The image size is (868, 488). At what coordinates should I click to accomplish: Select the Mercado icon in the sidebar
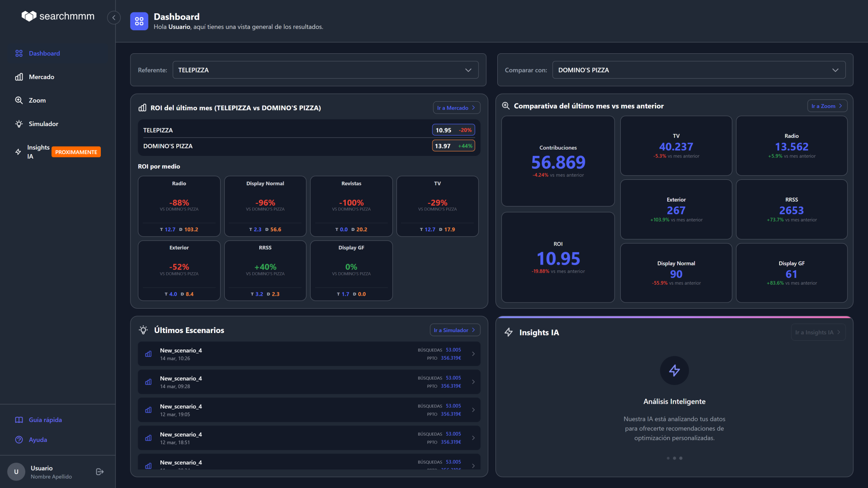tap(19, 77)
